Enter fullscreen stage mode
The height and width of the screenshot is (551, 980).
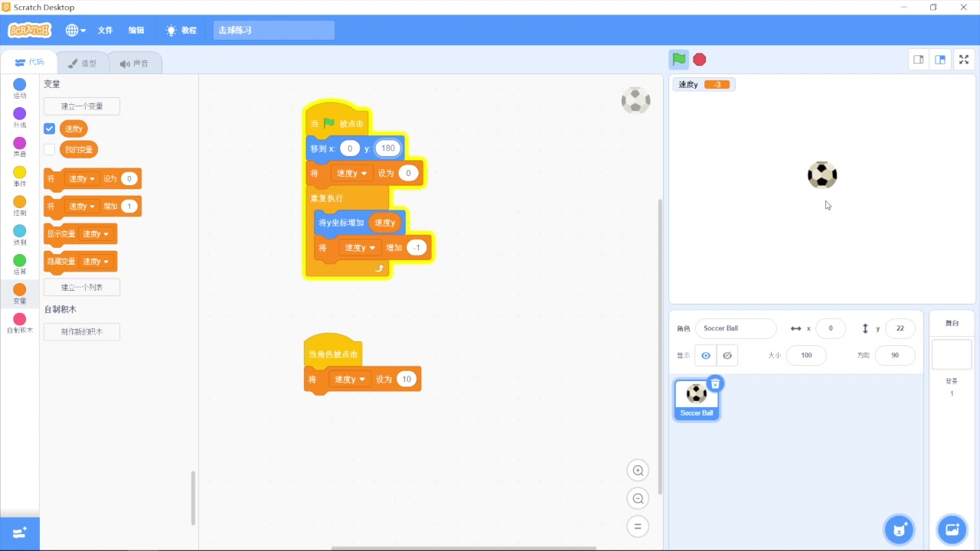coord(963,59)
